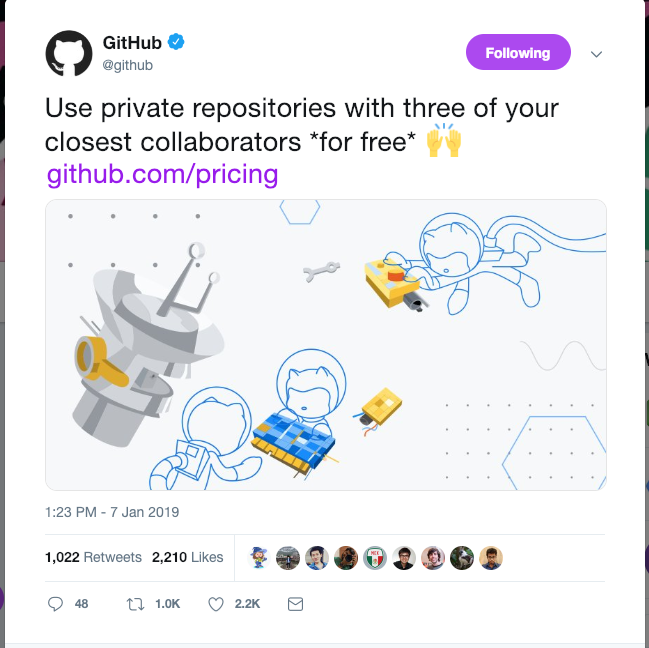
Task: View the 1,022 Retweets list
Action: click(x=93, y=557)
